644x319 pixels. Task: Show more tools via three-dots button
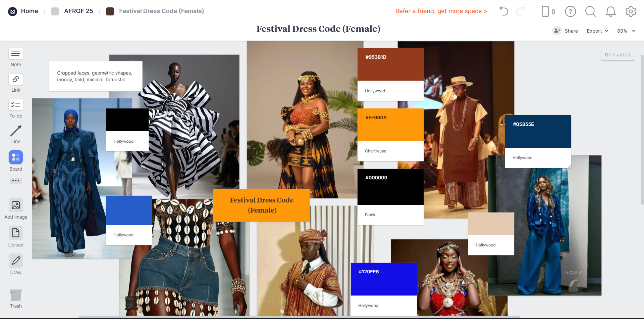[x=16, y=181]
